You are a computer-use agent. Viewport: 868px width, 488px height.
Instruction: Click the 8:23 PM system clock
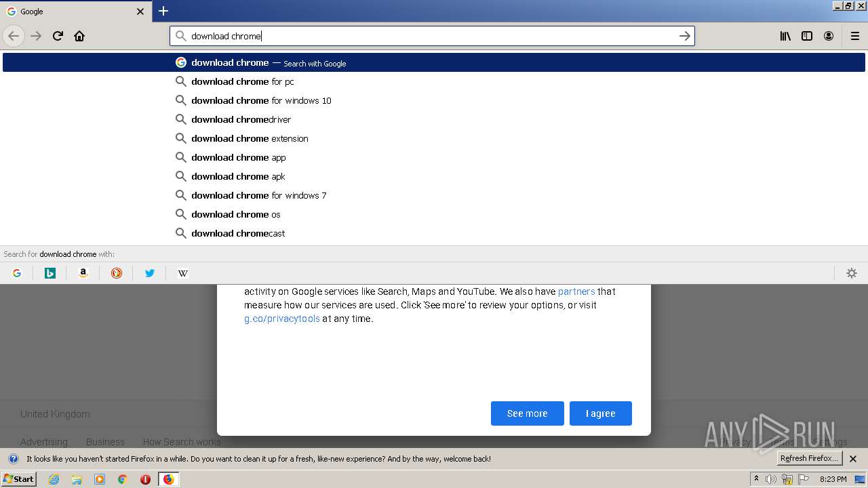pos(833,479)
